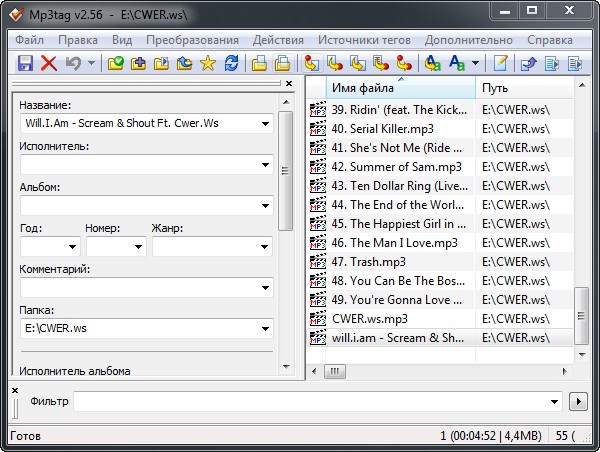This screenshot has width=600, height=452.
Task: Click the notepad with pencil toolbar icon
Action: tap(500, 63)
